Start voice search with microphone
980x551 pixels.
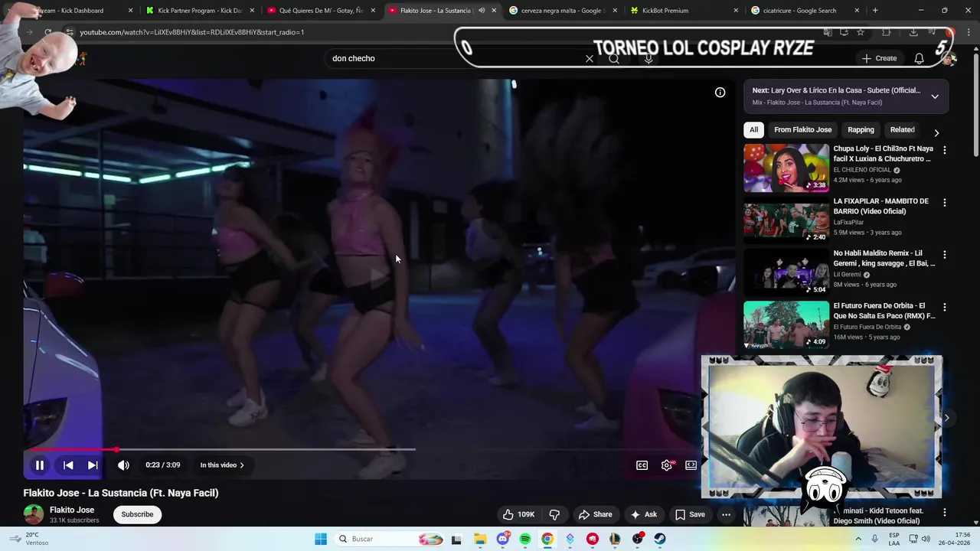(648, 58)
